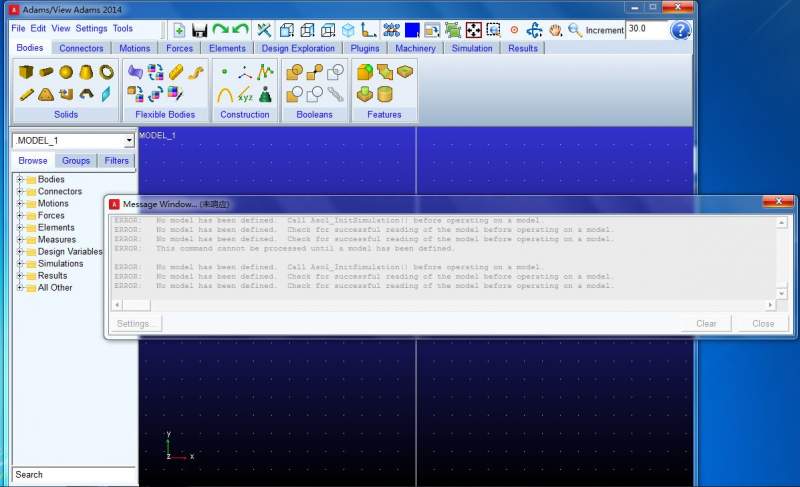Screen dimensions: 800x487
Task: Select the Torus solid tool
Action: [107, 72]
